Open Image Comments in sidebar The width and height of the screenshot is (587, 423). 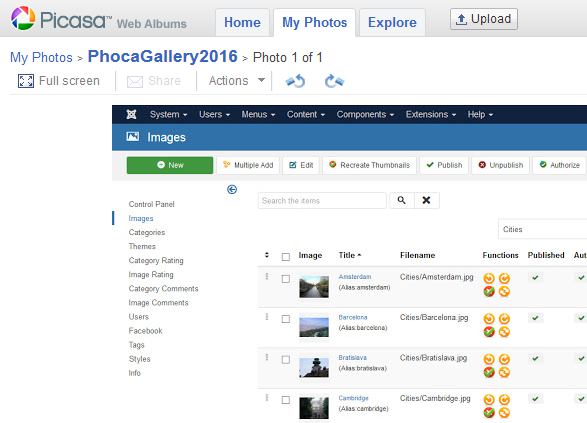pos(158,303)
